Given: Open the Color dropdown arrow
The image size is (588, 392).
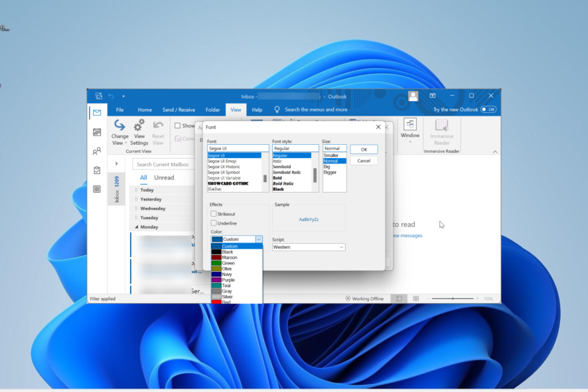Looking at the screenshot, I should (x=259, y=239).
